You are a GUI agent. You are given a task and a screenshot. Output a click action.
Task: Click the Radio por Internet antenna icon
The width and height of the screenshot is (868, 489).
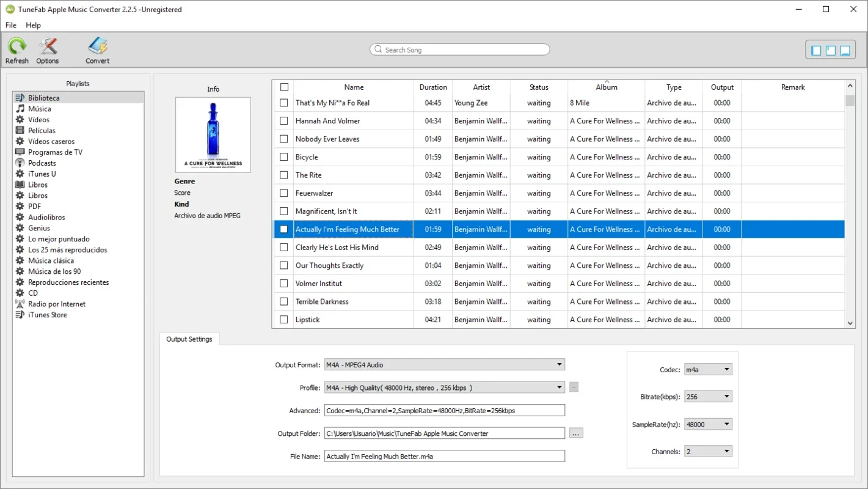[20, 304]
